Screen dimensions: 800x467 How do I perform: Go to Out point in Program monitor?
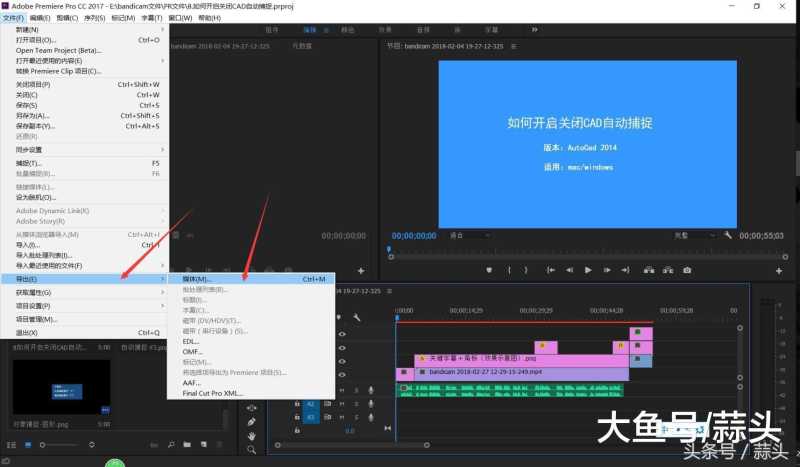626,270
